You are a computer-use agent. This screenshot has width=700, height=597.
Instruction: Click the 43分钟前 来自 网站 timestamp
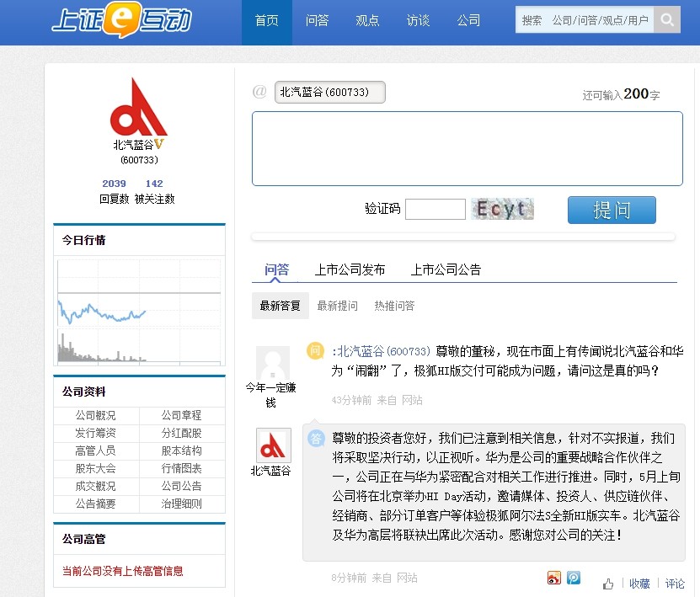point(377,400)
